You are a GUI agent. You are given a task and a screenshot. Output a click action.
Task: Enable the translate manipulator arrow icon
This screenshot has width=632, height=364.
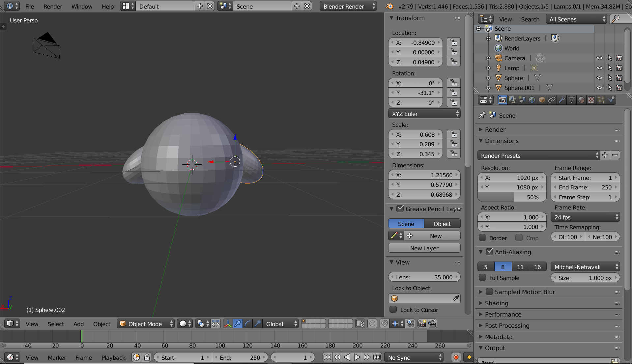(238, 324)
